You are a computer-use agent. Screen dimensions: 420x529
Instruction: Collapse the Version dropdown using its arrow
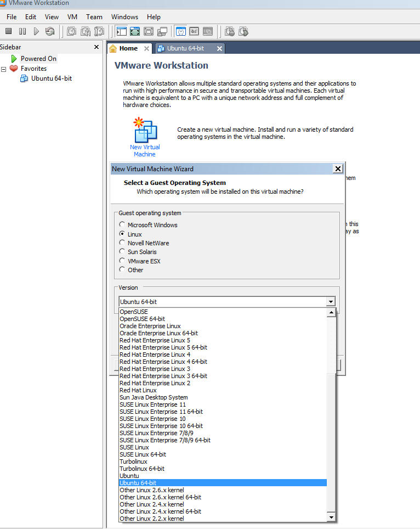[x=330, y=302]
